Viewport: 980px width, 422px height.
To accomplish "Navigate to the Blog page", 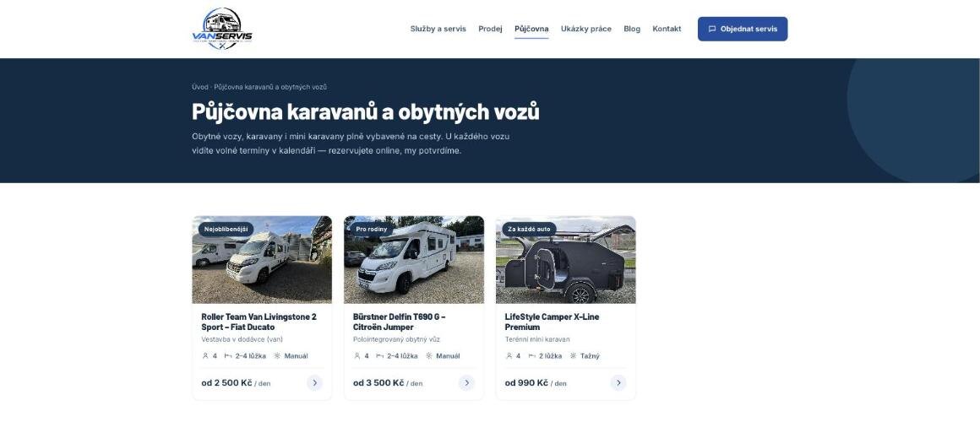I will (x=632, y=29).
